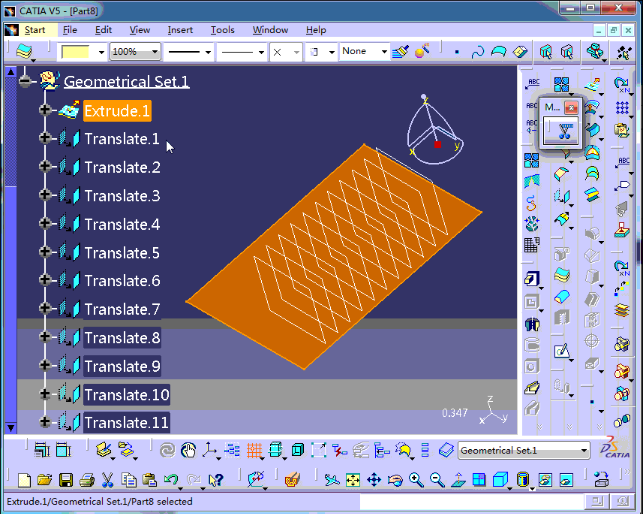Expand the Translate.1 tree node
This screenshot has width=644, height=514.
pyautogui.click(x=45, y=139)
